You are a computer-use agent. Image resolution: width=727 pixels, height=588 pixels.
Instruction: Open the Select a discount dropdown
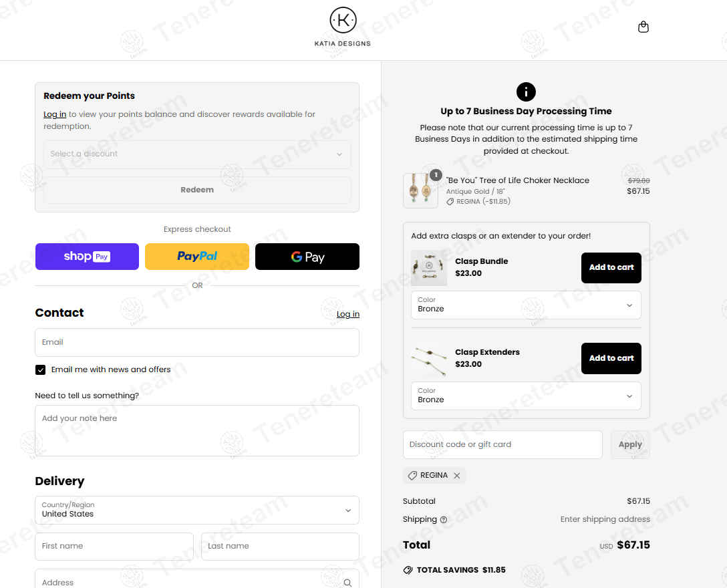point(197,154)
